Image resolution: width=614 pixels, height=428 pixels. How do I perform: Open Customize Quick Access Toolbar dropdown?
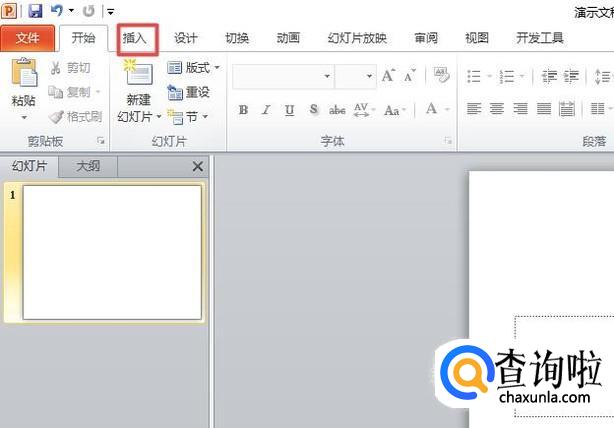tap(111, 12)
